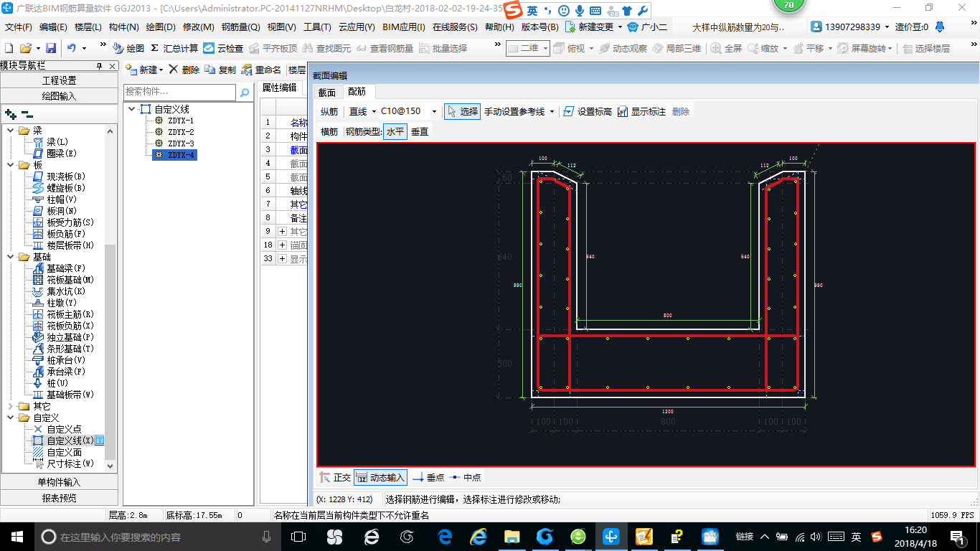This screenshot has width=980, height=551.
Task: Click the 平移 pan tool
Action: tap(808, 48)
